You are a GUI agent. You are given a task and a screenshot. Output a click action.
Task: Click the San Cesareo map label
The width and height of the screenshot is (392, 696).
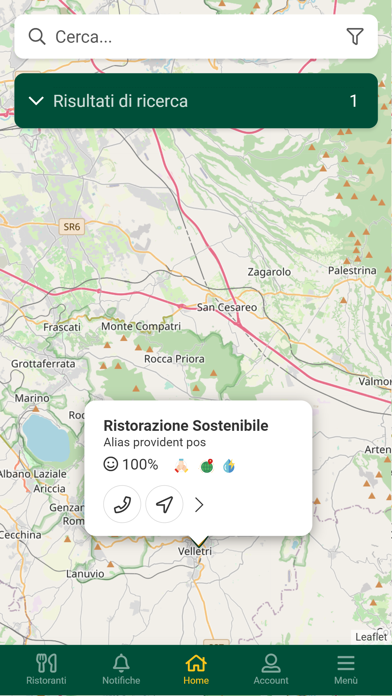coord(227,307)
